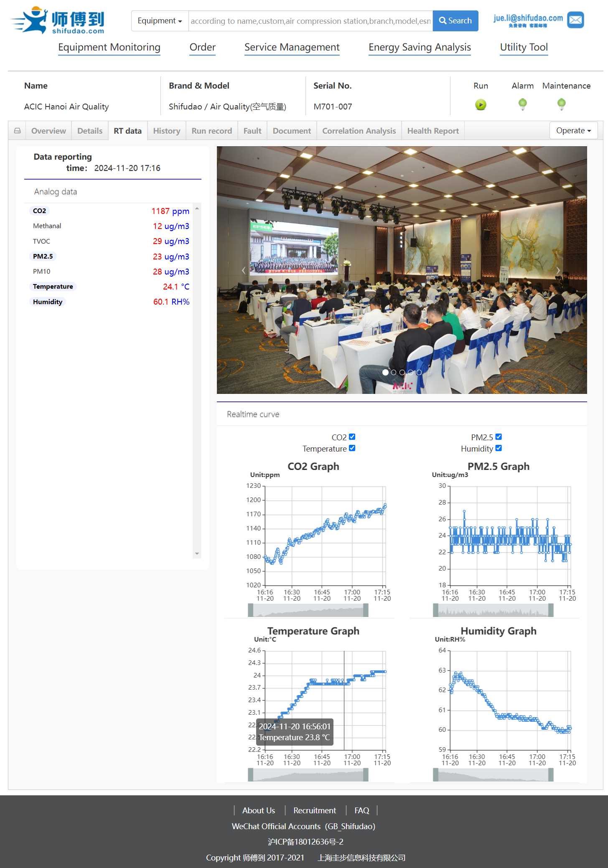Show next photo with right carousel arrow

coord(558,270)
